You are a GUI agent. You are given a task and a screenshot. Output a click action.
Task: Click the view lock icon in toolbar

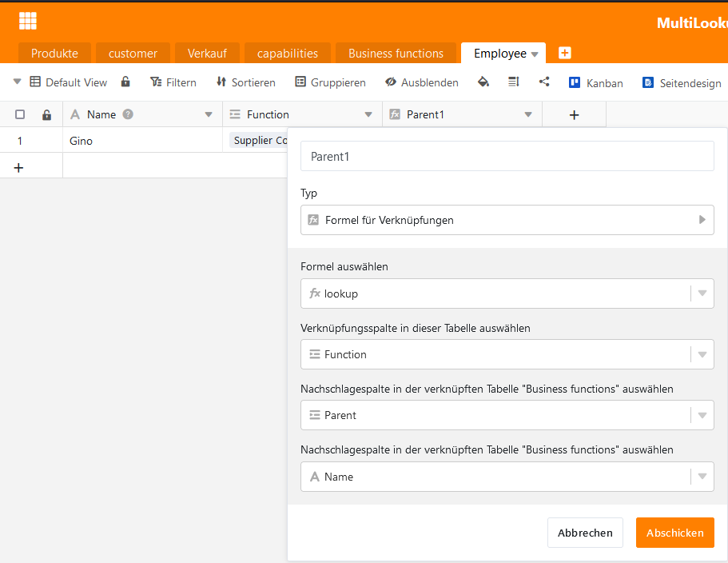point(125,82)
